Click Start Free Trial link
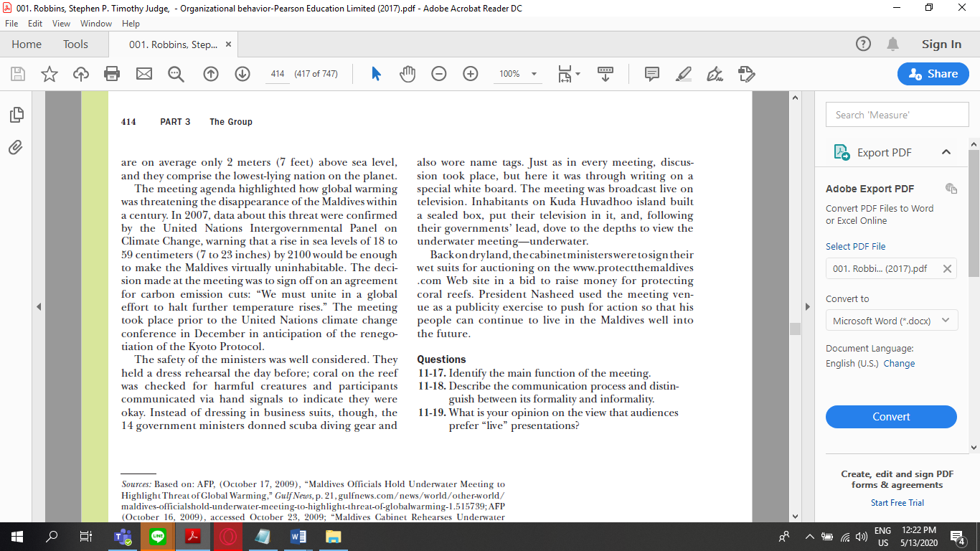The width and height of the screenshot is (980, 551). [897, 503]
